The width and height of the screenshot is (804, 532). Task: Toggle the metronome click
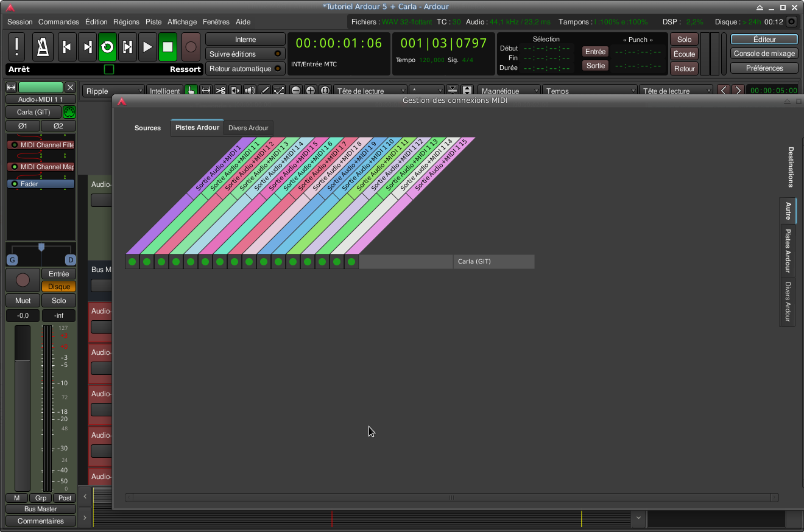pyautogui.click(x=43, y=47)
